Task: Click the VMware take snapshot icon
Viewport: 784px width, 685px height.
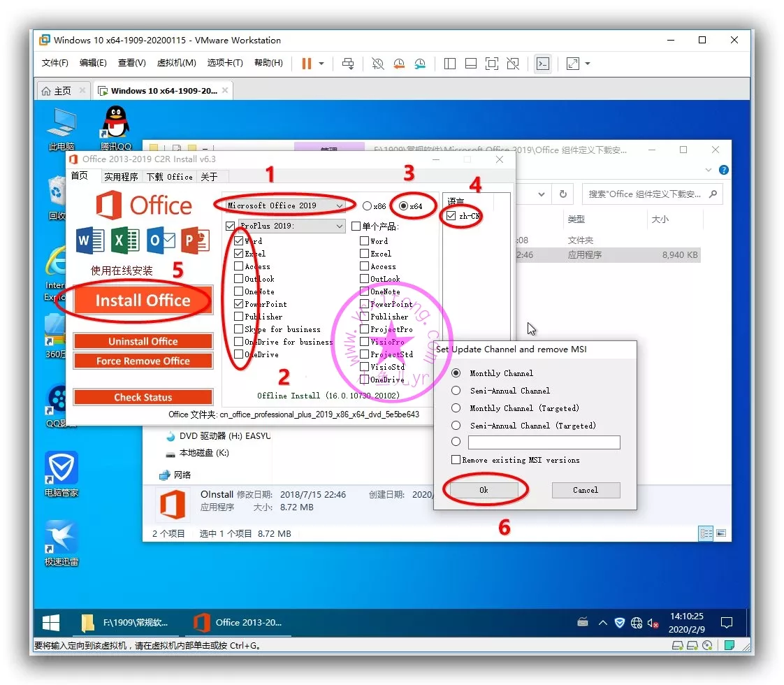Action: pos(377,64)
